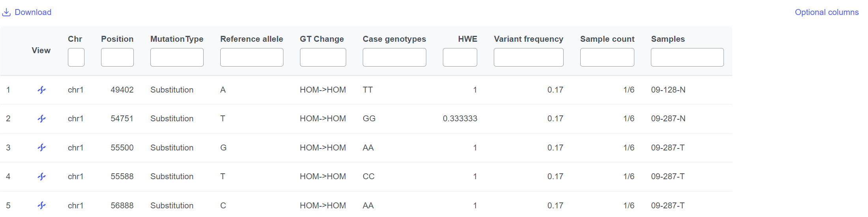Click the Case genotypes filter input
Viewport: 868px width, 217px height.
[394, 57]
